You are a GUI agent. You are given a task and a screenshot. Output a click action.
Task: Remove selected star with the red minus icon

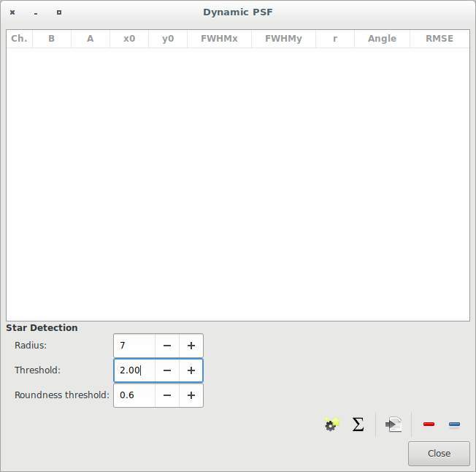[429, 424]
